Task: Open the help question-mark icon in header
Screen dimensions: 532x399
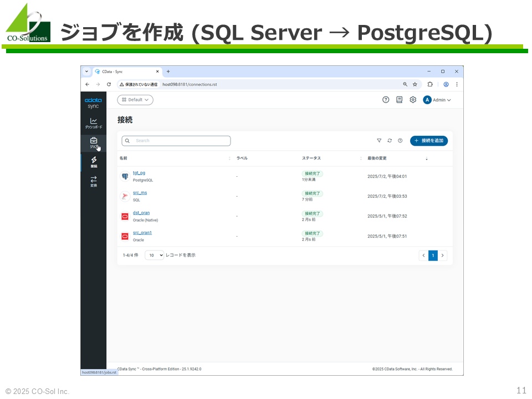Action: pos(386,100)
